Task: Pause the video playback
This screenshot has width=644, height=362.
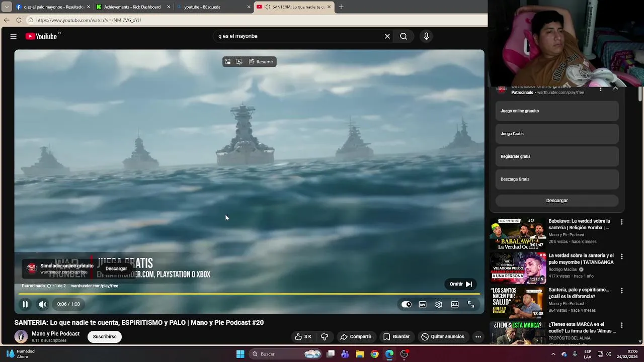Action: tap(25, 304)
